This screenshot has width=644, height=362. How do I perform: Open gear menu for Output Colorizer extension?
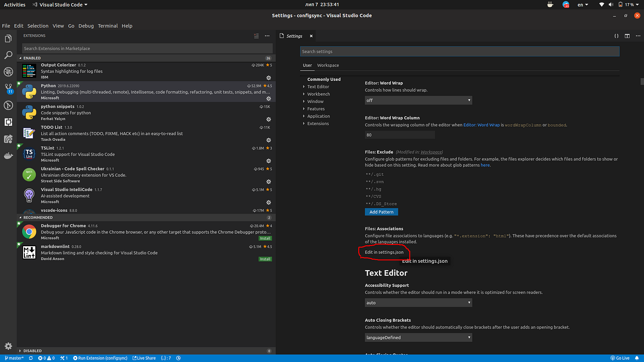(269, 78)
